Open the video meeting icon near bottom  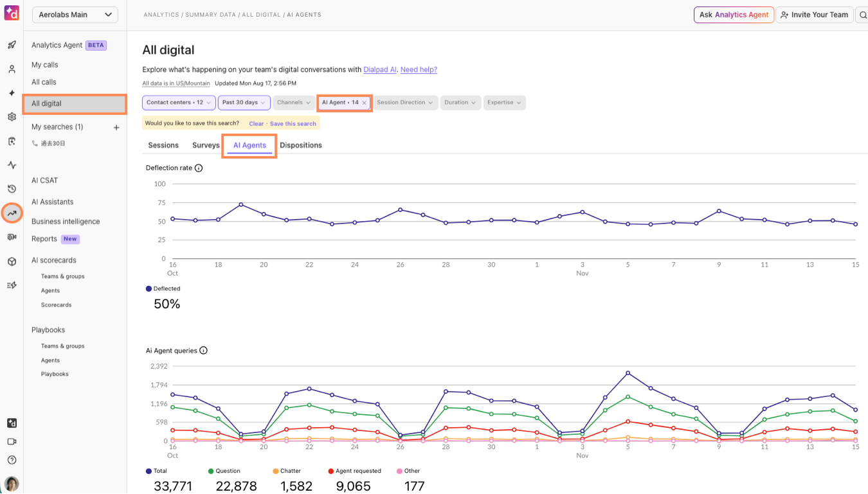[12, 441]
